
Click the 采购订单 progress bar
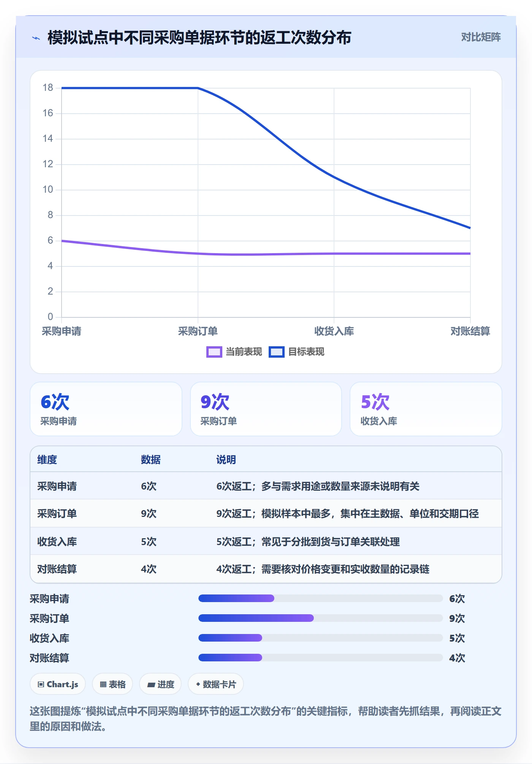pyautogui.click(x=320, y=618)
